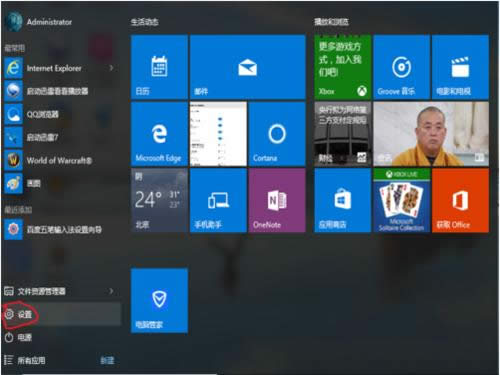Screen dimensions: 500x375
Task: Open the 百度五笔输入法设置向导 entry
Action: pos(62,229)
